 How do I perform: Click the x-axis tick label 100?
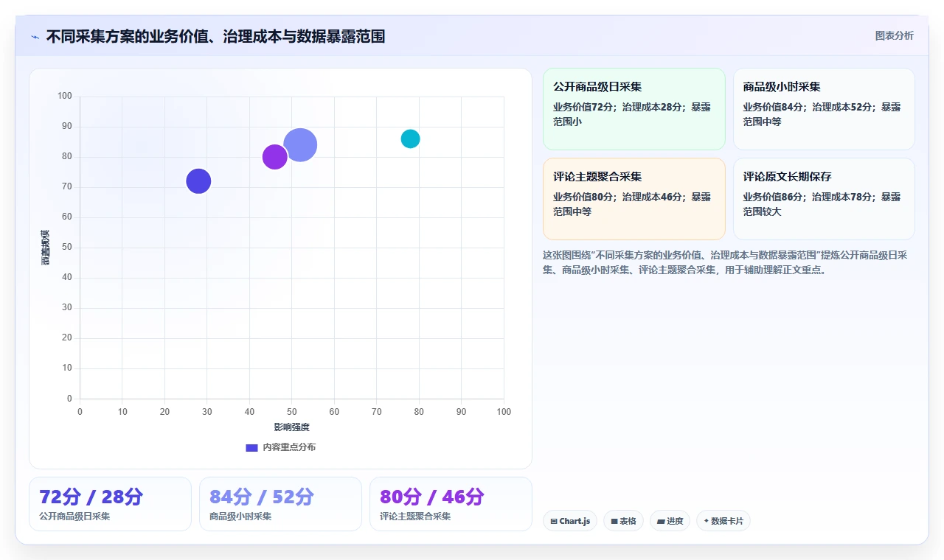504,412
